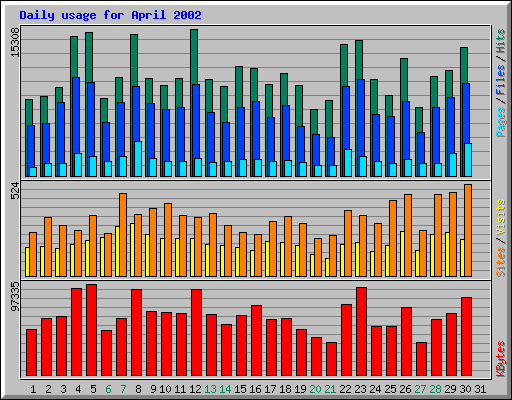512x400 pixels.
Task: Click the 97335 KBytes axis value
Action: [15, 297]
